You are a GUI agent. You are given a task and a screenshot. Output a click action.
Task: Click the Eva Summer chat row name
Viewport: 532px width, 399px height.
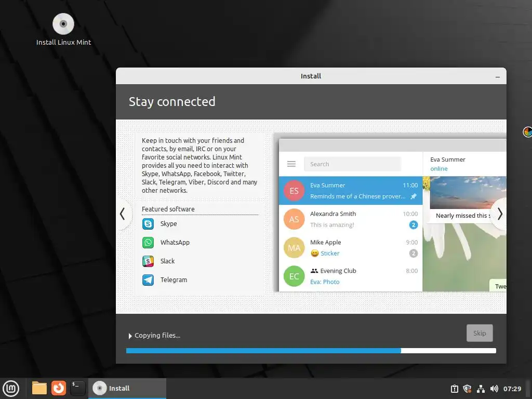click(x=327, y=185)
